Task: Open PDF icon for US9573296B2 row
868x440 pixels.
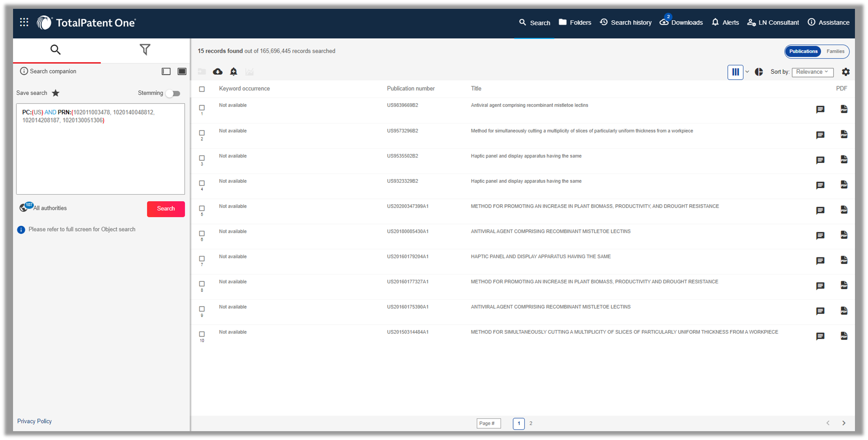Action: (844, 134)
